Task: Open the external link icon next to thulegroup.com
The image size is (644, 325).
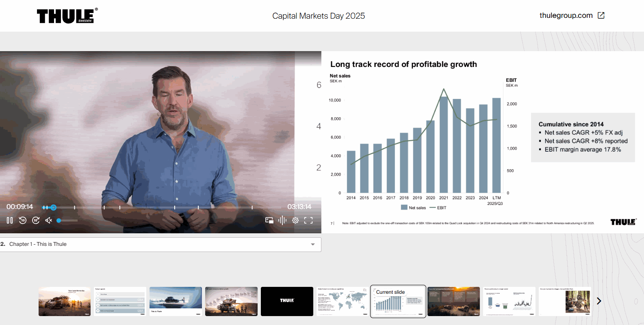Action: (601, 15)
